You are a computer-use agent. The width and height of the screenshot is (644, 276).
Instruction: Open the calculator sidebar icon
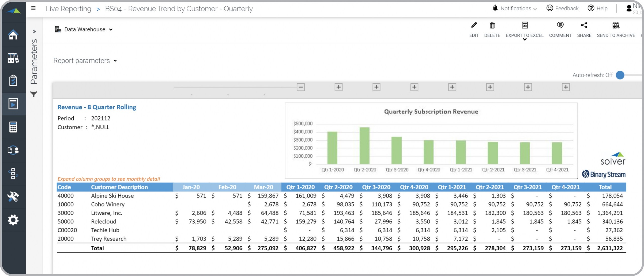click(13, 127)
